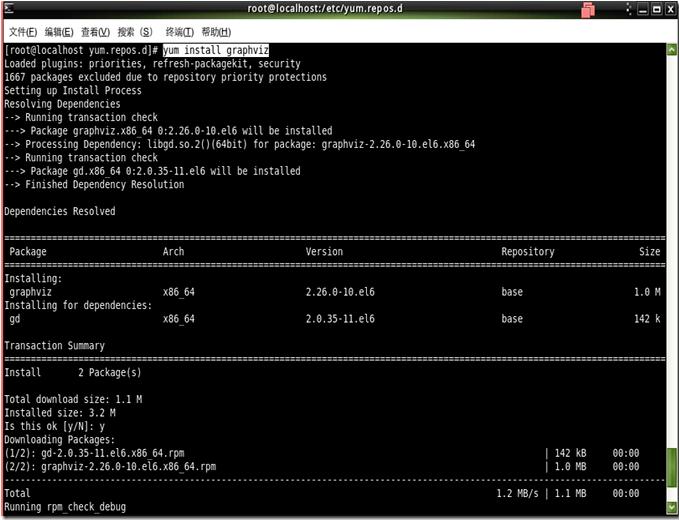The image size is (679, 520).
Task: Click the 'Arch' column header
Action: (x=173, y=252)
